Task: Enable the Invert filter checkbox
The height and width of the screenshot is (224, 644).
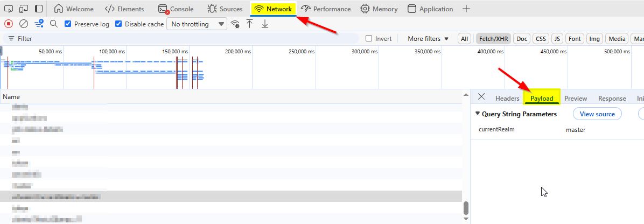Action: tap(369, 39)
